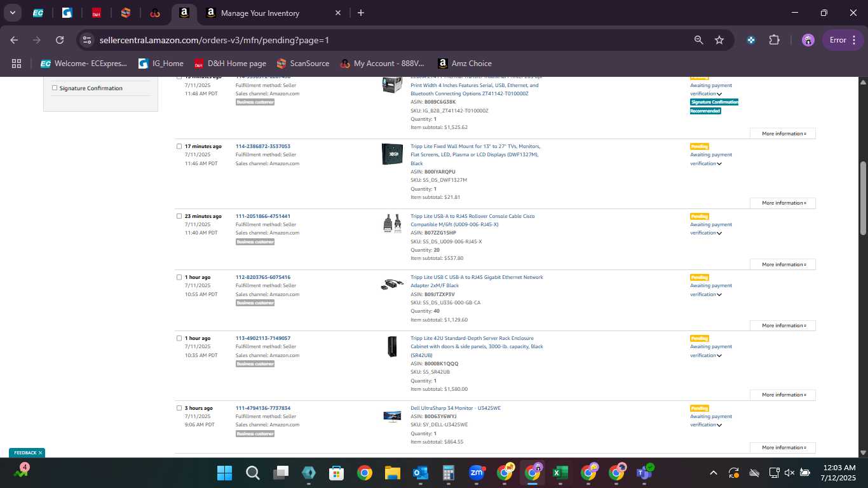Image resolution: width=868 pixels, height=488 pixels.
Task: Click the Dell UltraSharp monitor thumbnail
Action: click(x=392, y=417)
